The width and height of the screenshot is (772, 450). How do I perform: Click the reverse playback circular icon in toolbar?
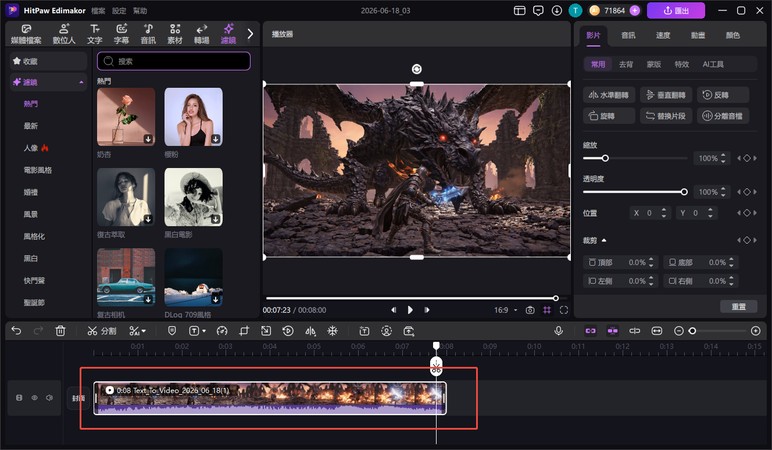[288, 331]
